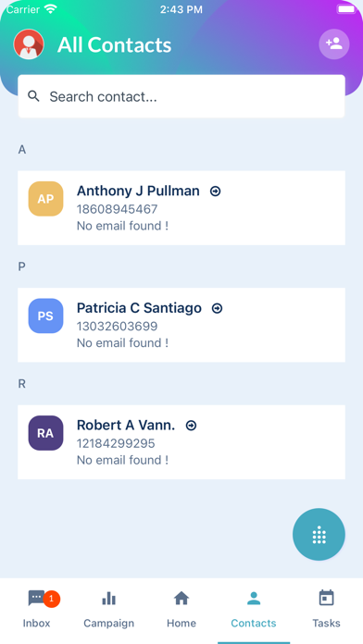Focus the Search contact field
The width and height of the screenshot is (363, 644).
click(x=181, y=96)
